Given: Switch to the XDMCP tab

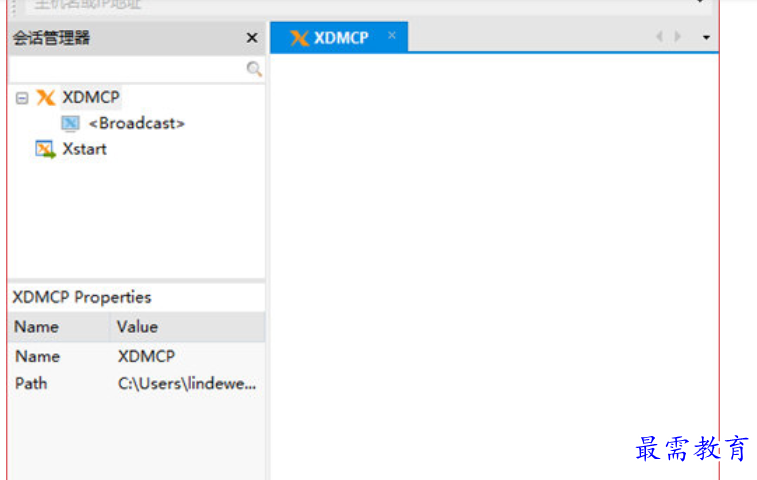Looking at the screenshot, I should click(x=339, y=37).
